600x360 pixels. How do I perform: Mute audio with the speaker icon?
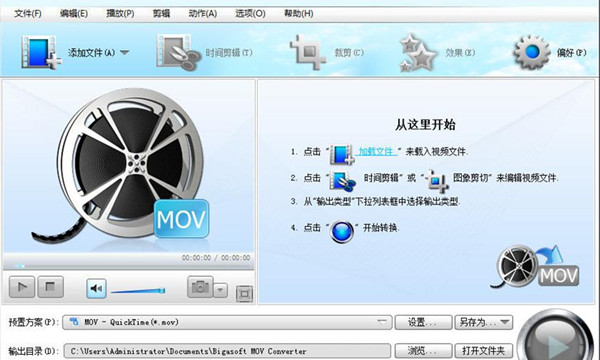click(x=96, y=288)
